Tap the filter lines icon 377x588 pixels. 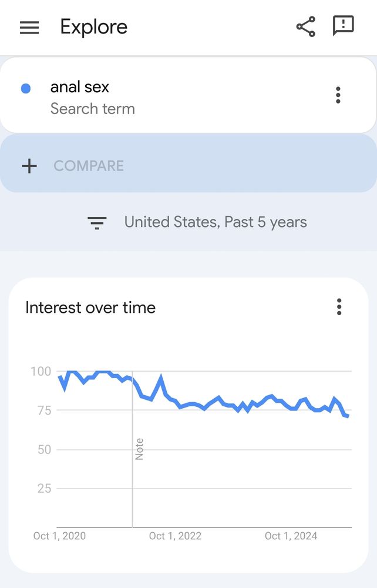97,223
